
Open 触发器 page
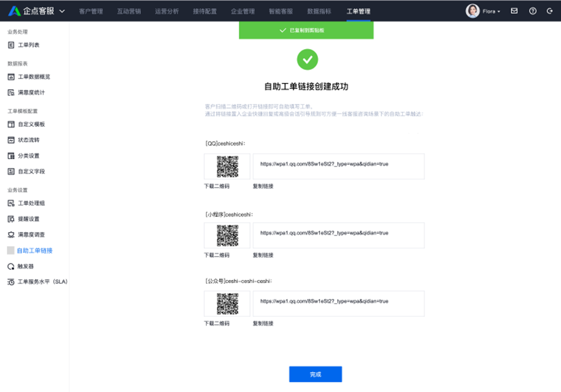pos(26,266)
